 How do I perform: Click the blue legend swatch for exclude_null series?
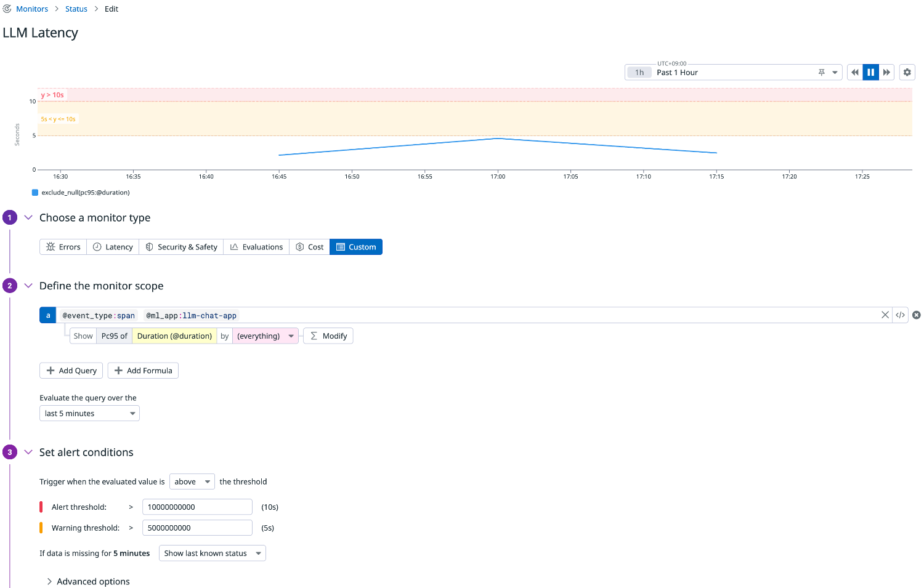(x=35, y=193)
